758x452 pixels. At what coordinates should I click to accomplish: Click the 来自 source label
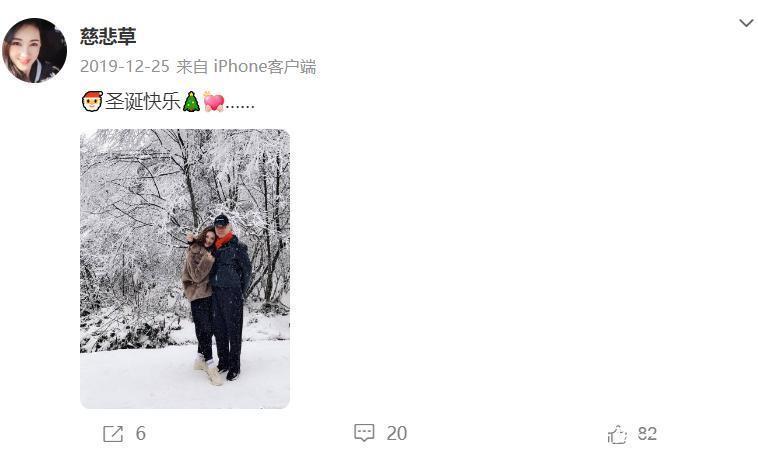(x=192, y=66)
